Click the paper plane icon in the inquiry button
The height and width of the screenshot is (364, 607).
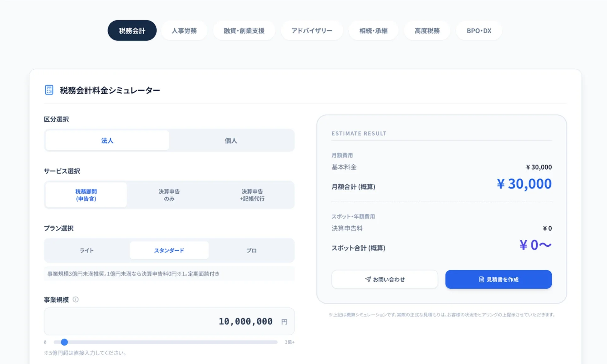coord(368,279)
